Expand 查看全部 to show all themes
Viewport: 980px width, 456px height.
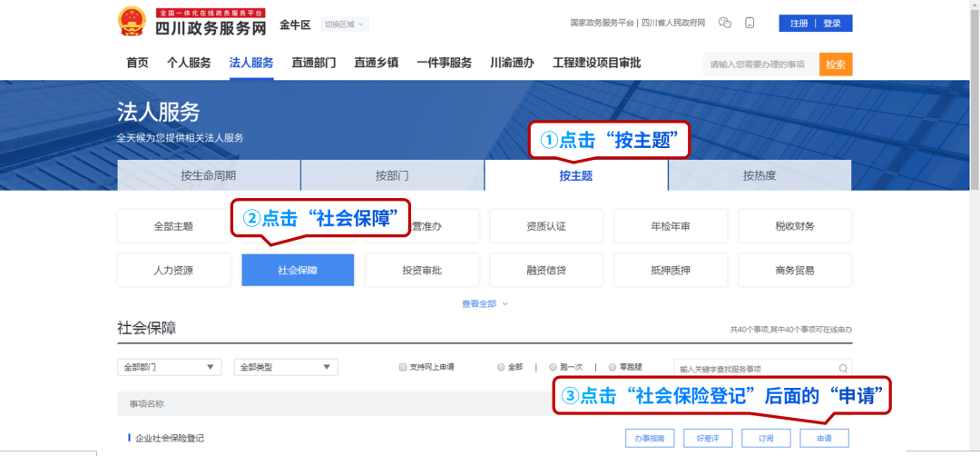click(485, 303)
